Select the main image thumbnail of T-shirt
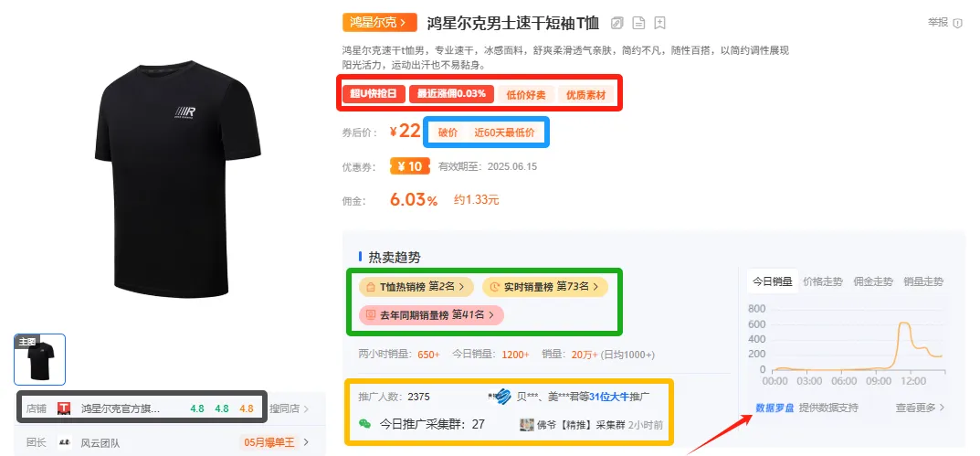This screenshot has width=980, height=456. pyautogui.click(x=39, y=360)
